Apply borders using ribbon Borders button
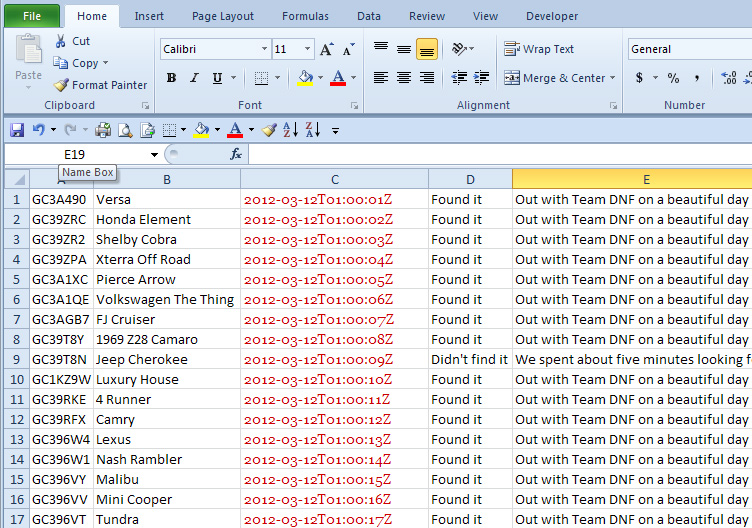Image resolution: width=752 pixels, height=528 pixels. coord(261,78)
